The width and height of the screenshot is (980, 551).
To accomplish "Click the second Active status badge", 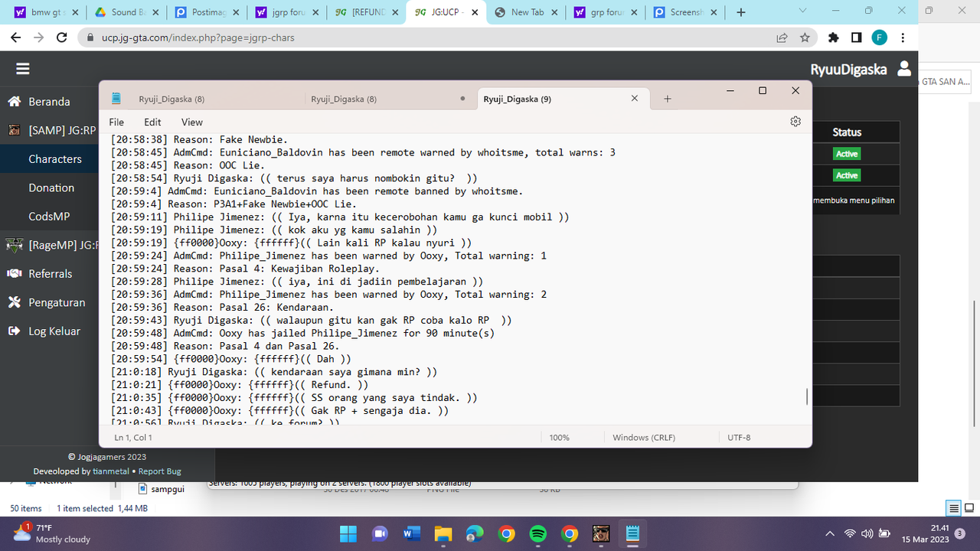I will tap(847, 175).
